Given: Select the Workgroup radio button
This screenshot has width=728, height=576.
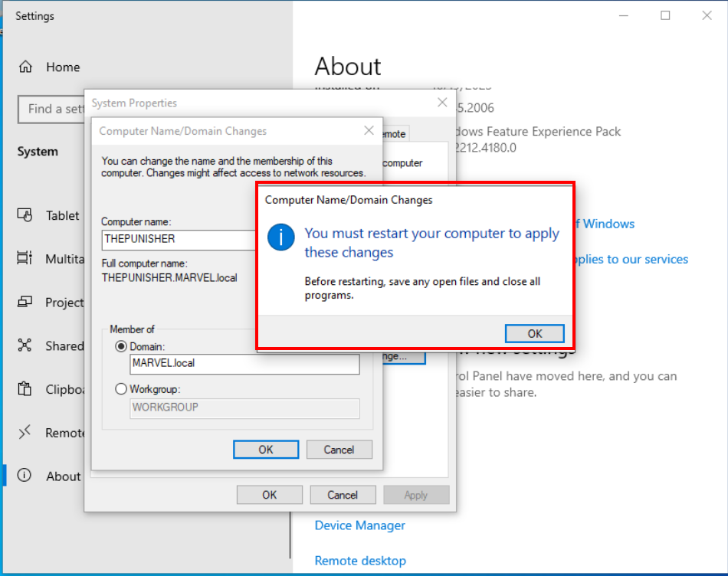Looking at the screenshot, I should click(121, 389).
